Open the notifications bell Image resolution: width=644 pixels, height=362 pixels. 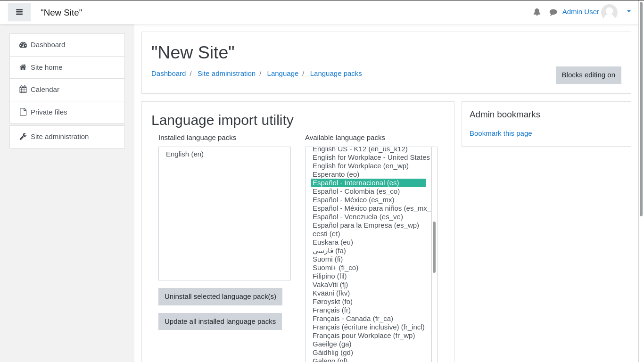[537, 12]
